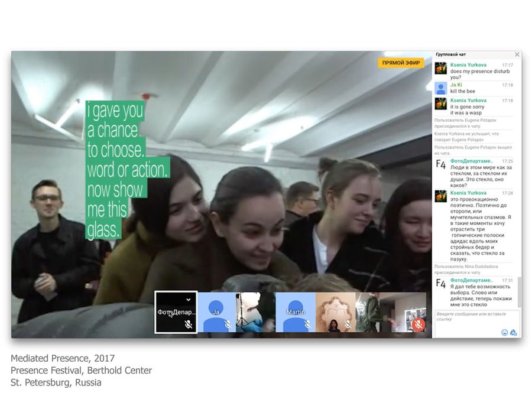Click the Google Drive attach icon
This screenshot has width=532, height=399.
tap(513, 332)
